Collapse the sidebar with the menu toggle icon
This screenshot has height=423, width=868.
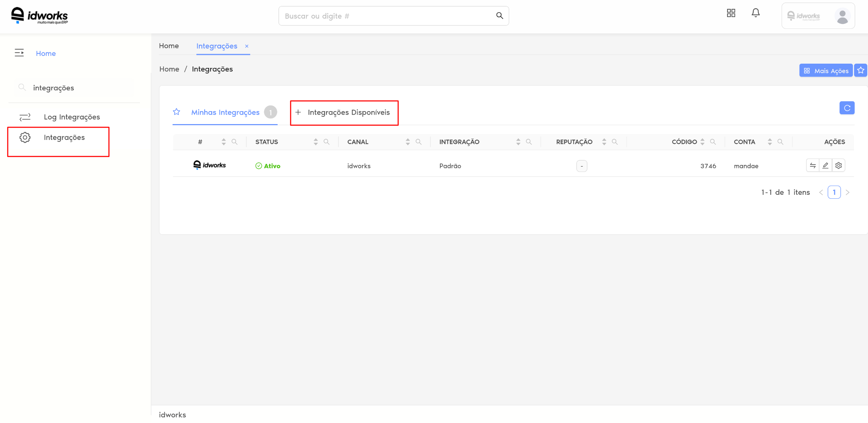(x=19, y=53)
